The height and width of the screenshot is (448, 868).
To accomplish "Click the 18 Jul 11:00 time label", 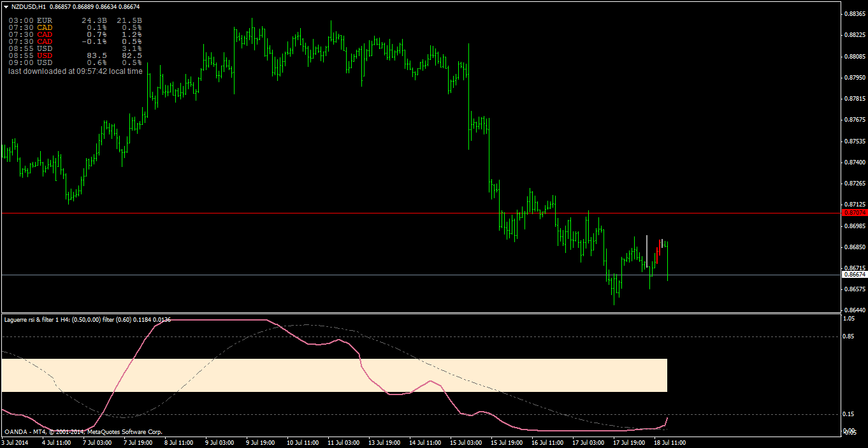I will pos(670,442).
